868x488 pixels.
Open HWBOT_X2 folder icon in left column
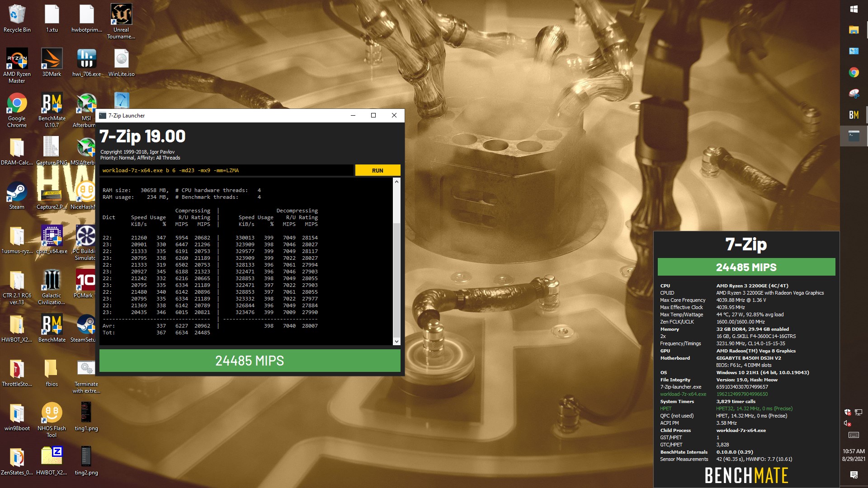(17, 328)
